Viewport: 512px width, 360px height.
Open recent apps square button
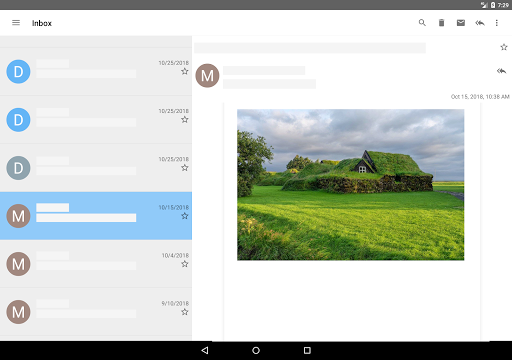coord(307,350)
